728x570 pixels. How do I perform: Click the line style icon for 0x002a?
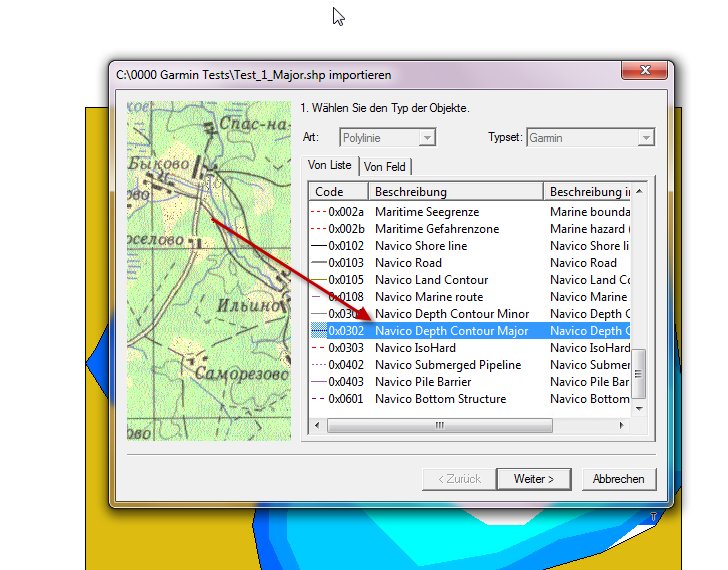pos(319,212)
